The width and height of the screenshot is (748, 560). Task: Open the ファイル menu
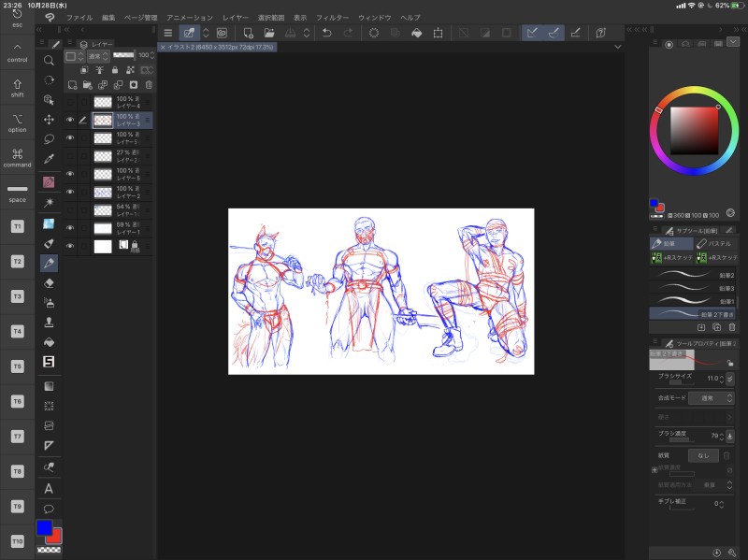click(79, 18)
